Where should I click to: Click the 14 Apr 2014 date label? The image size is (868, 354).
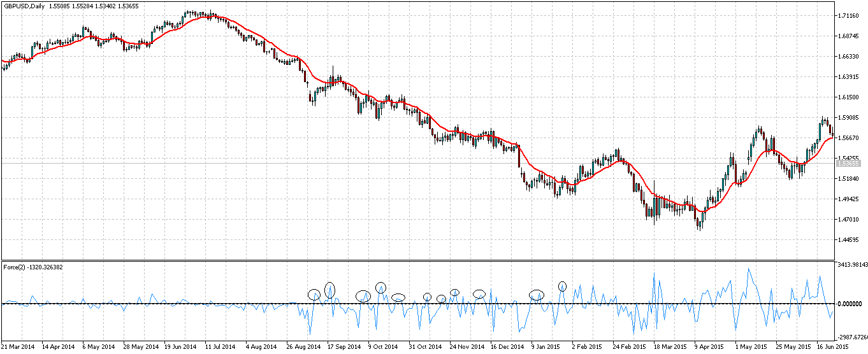click(x=59, y=347)
